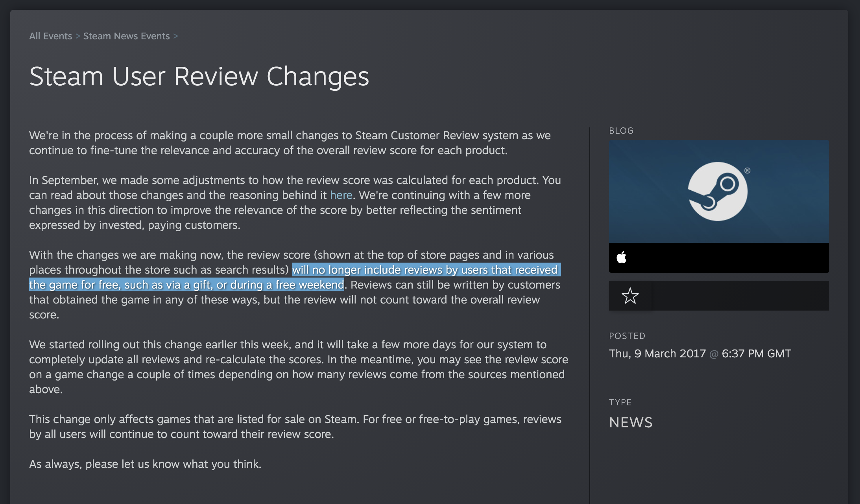Click the BLOG section label
860x504 pixels.
[621, 131]
